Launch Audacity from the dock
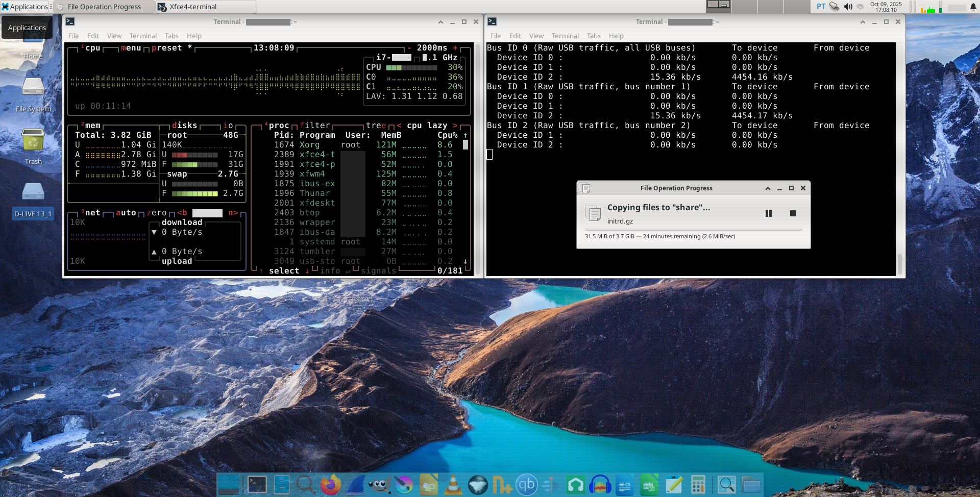980x497 pixels. tap(600, 484)
